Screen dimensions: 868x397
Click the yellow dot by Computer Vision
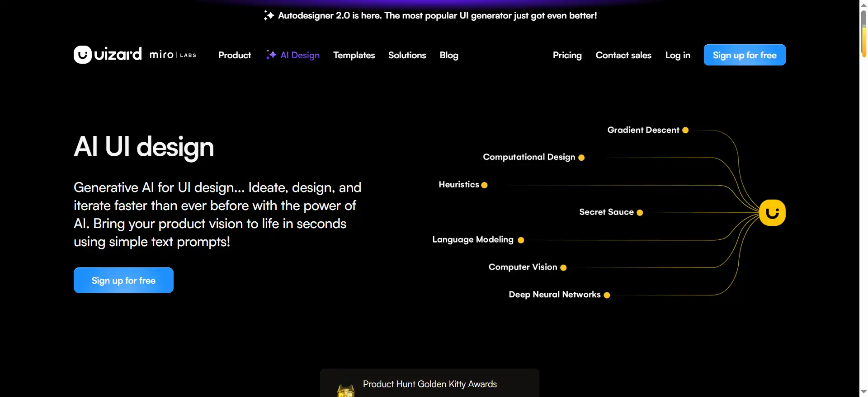point(563,267)
